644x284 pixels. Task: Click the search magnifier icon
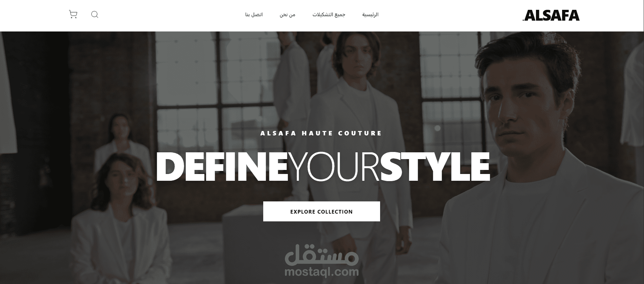[x=95, y=15]
